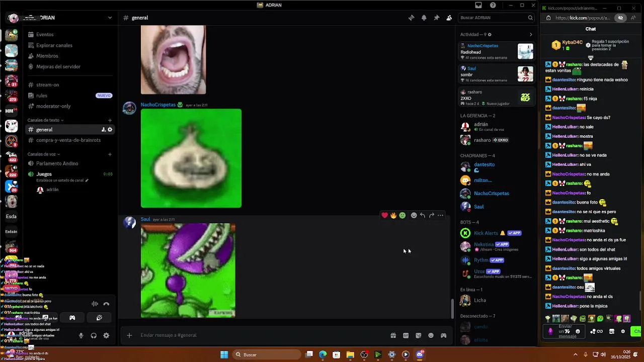The image size is (644, 362).
Task: Forward Saul's message
Action: click(x=432, y=215)
